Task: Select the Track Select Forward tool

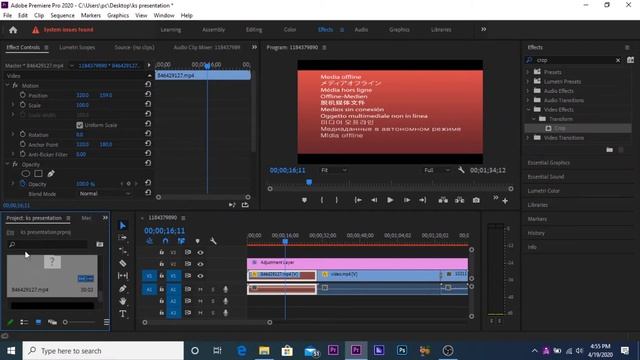Action: 122,238
